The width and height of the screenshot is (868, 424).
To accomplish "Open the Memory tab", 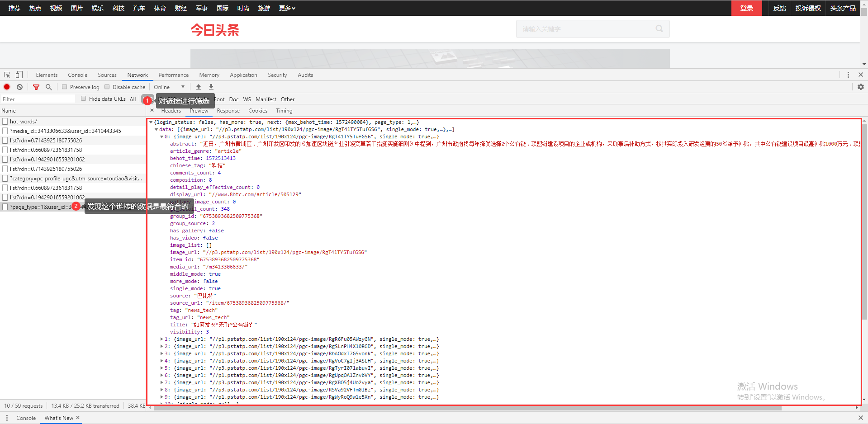I will 209,75.
